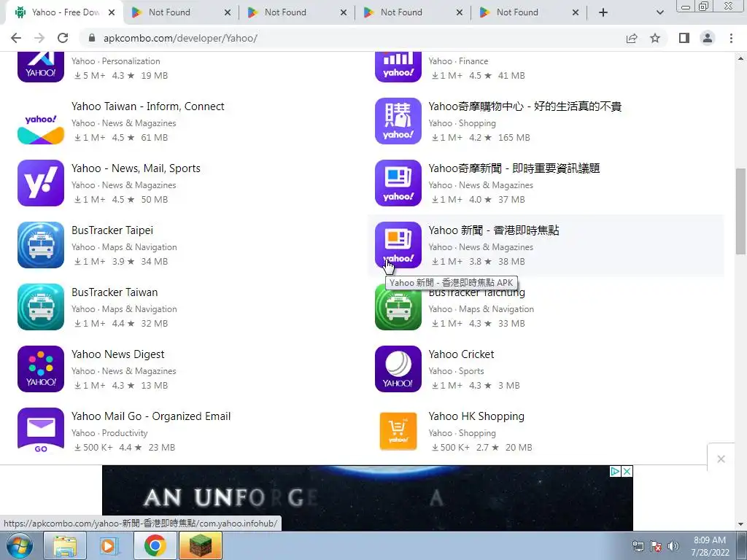The height and width of the screenshot is (560, 747).
Task: Open the Yahoo Personalization app icon
Action: pyautogui.click(x=41, y=66)
